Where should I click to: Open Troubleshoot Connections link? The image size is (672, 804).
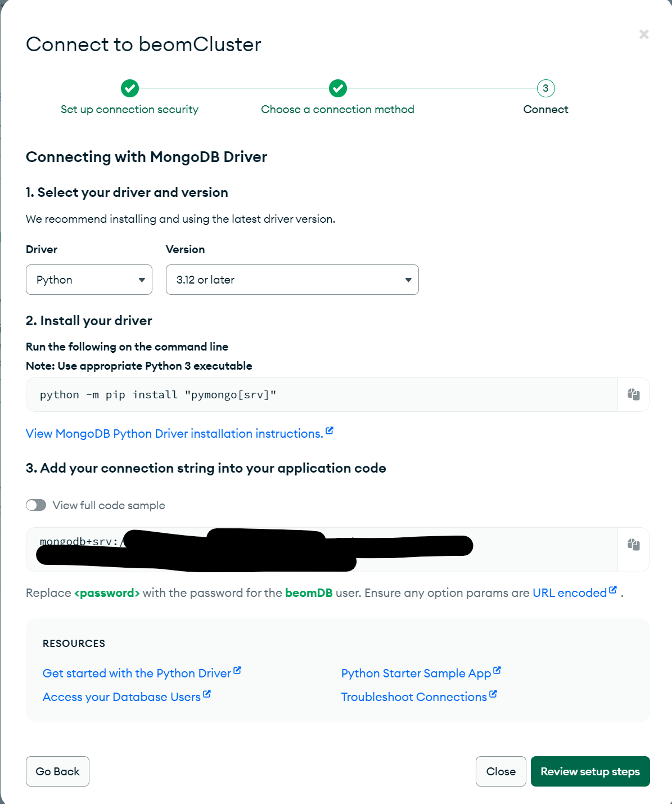tap(414, 697)
